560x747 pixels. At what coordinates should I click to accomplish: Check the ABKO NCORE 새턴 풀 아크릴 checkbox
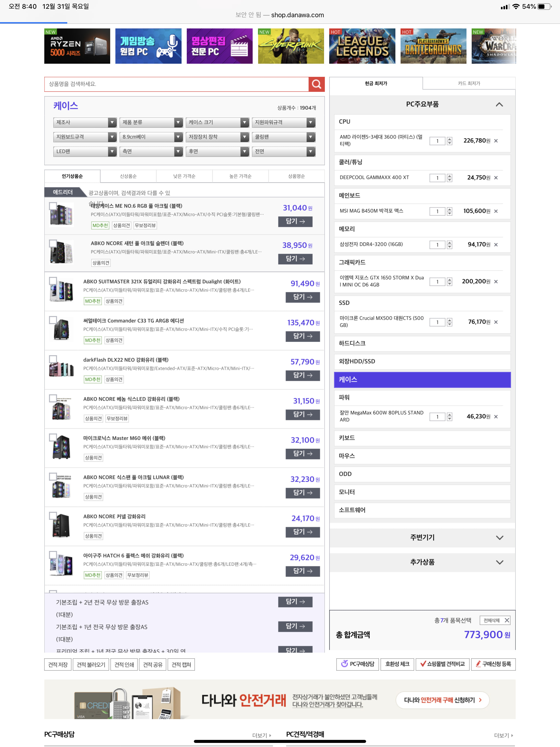[x=53, y=243]
